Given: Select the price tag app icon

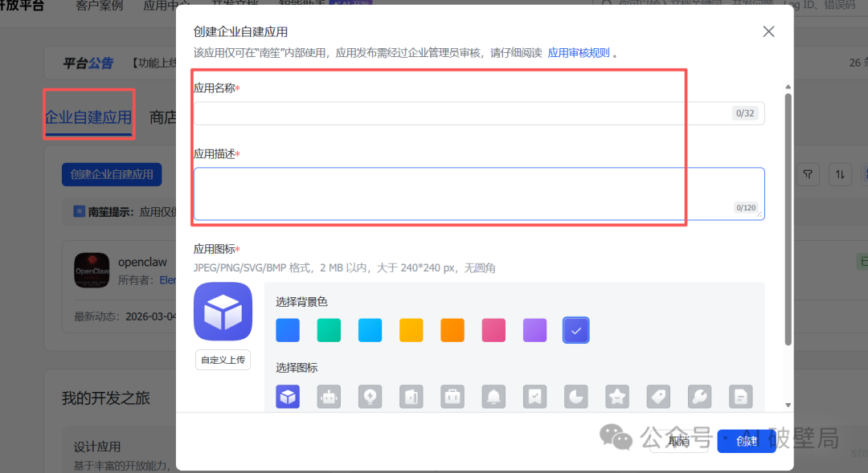Looking at the screenshot, I should 658,397.
